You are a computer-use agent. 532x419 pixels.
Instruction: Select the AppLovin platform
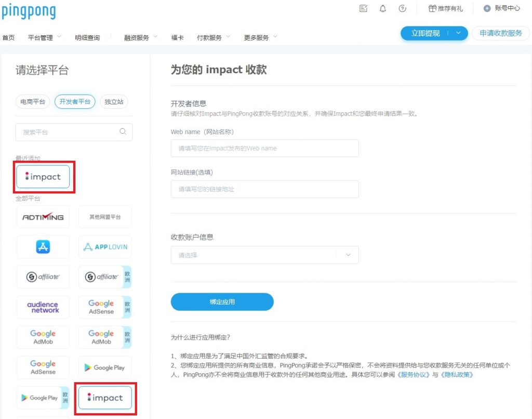[105, 247]
